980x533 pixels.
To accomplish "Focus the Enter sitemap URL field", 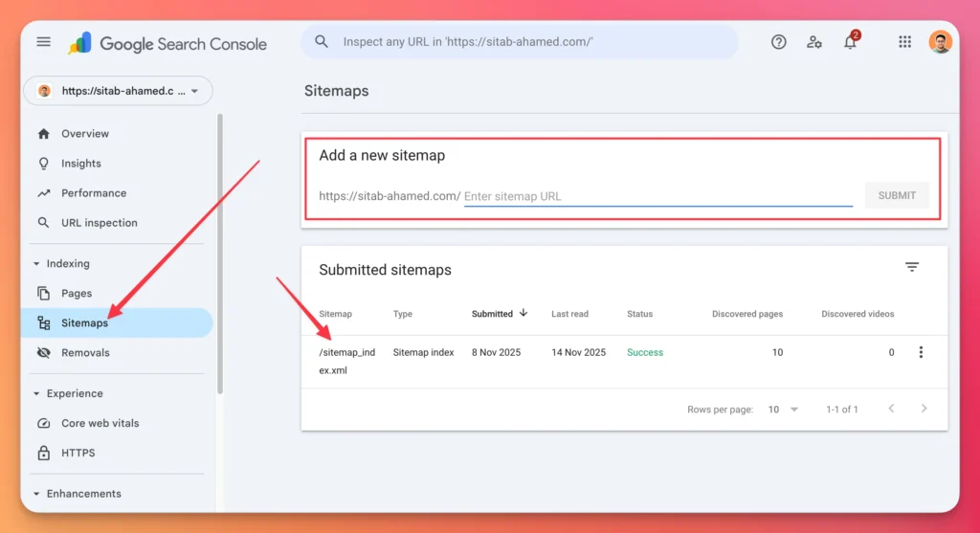I will 658,196.
